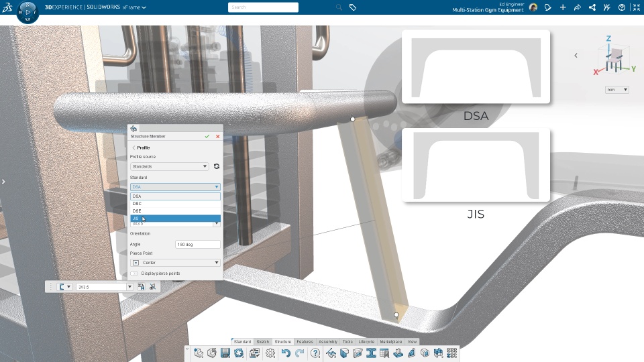
Task: Open the mm units dropdown
Action: (617, 89)
